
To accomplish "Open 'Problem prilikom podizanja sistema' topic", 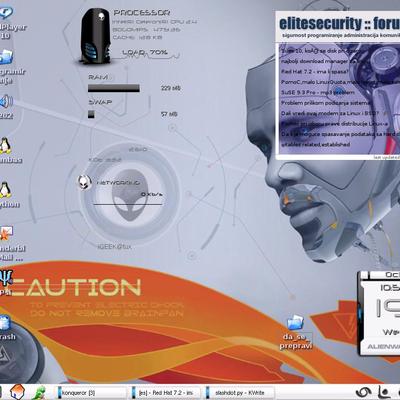I will [325, 103].
